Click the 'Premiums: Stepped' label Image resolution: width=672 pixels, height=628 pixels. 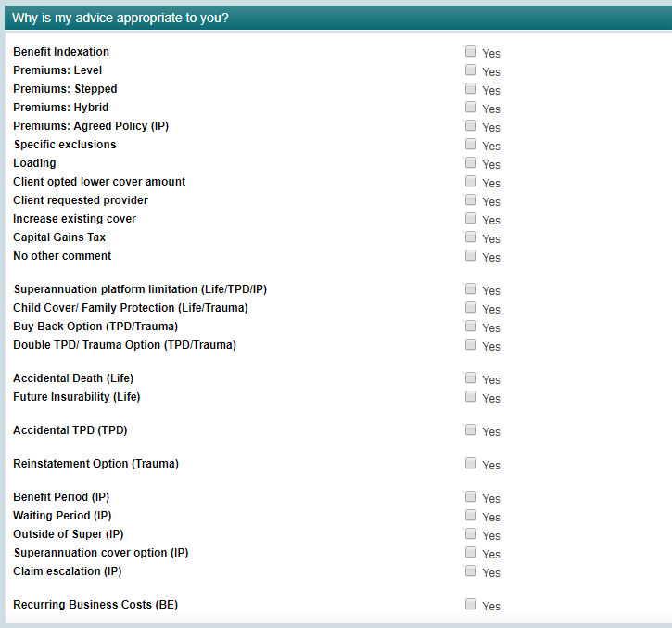65,89
